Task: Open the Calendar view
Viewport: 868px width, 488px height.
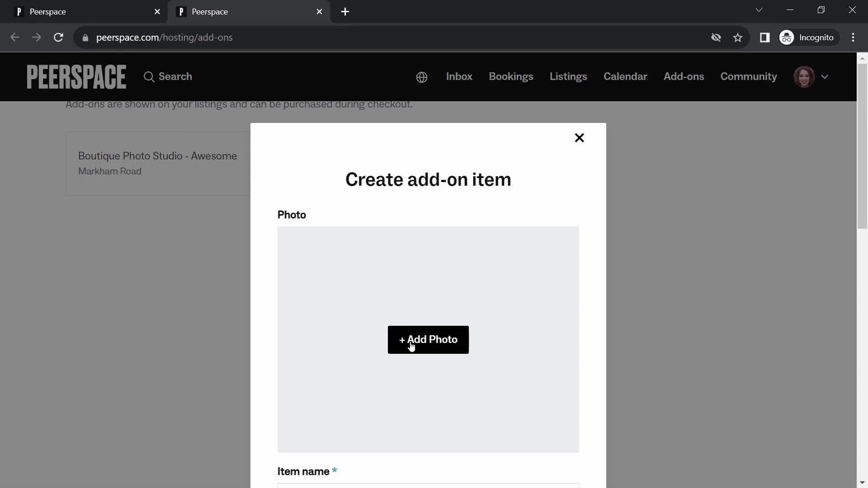Action: (625, 76)
